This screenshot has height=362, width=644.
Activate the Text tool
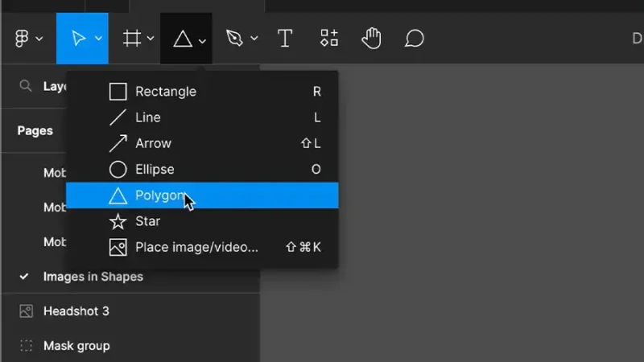[x=285, y=39]
